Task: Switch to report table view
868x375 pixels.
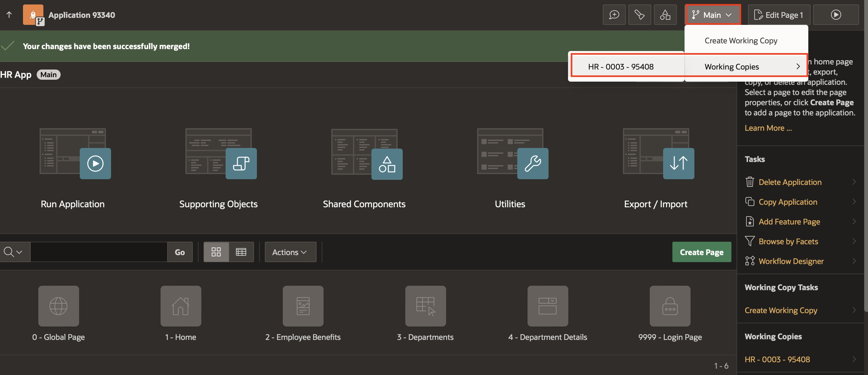Action: [241, 252]
